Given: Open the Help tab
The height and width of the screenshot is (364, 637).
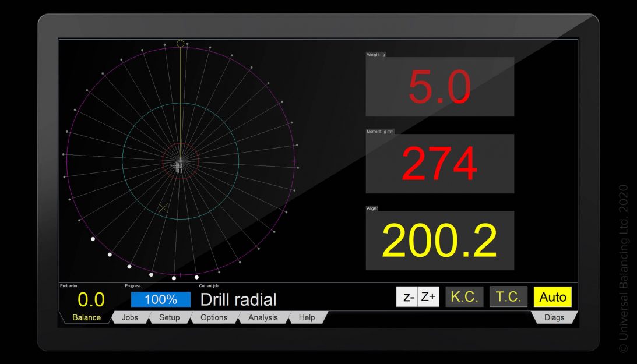Looking at the screenshot, I should pyautogui.click(x=307, y=317).
